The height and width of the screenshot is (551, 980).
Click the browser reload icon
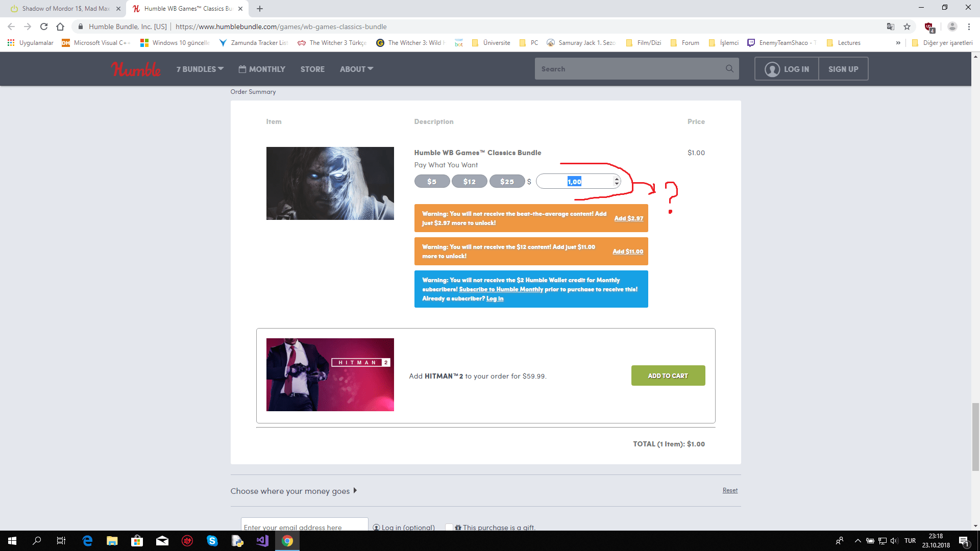44,27
